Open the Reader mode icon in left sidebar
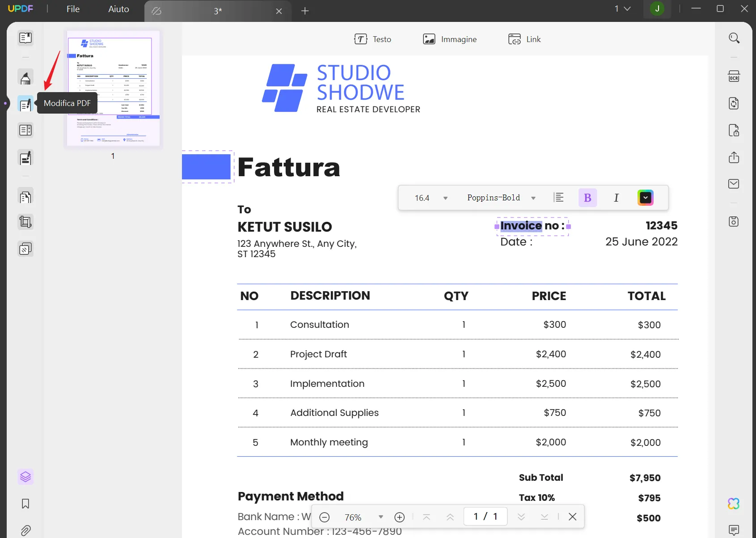This screenshot has width=756, height=538. [25, 38]
